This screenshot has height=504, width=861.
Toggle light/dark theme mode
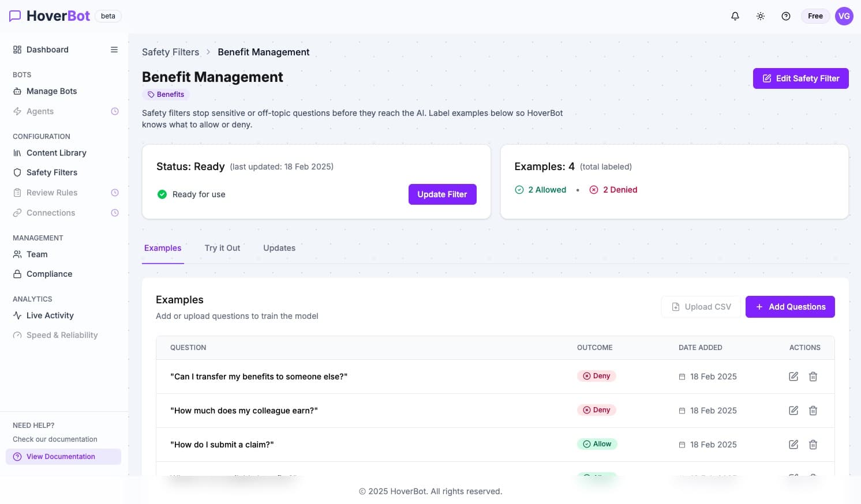pos(760,16)
